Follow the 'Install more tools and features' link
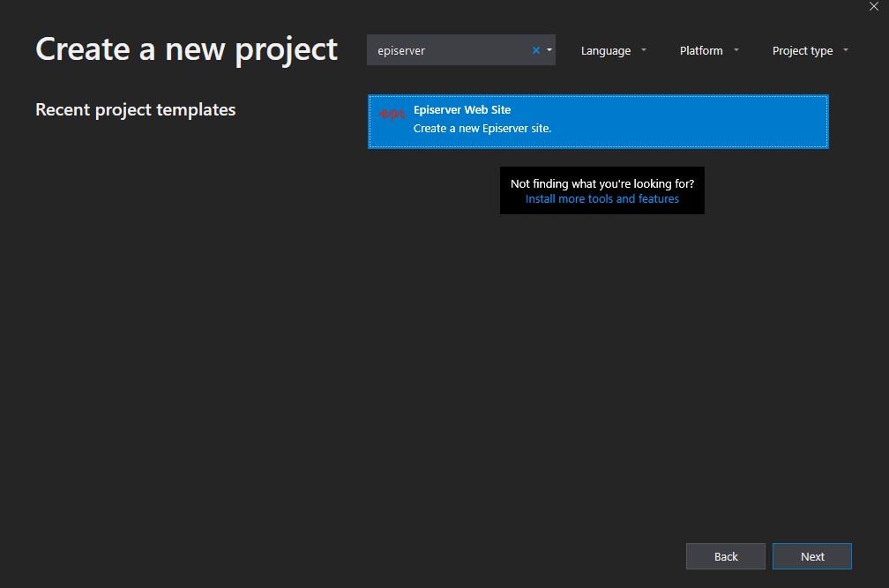The image size is (889, 588). point(602,199)
